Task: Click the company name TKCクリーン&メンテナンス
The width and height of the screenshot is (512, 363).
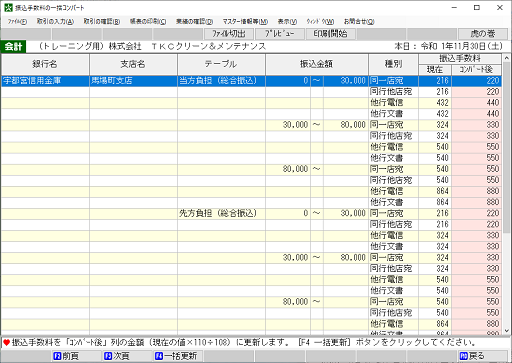Action: pyautogui.click(x=209, y=46)
